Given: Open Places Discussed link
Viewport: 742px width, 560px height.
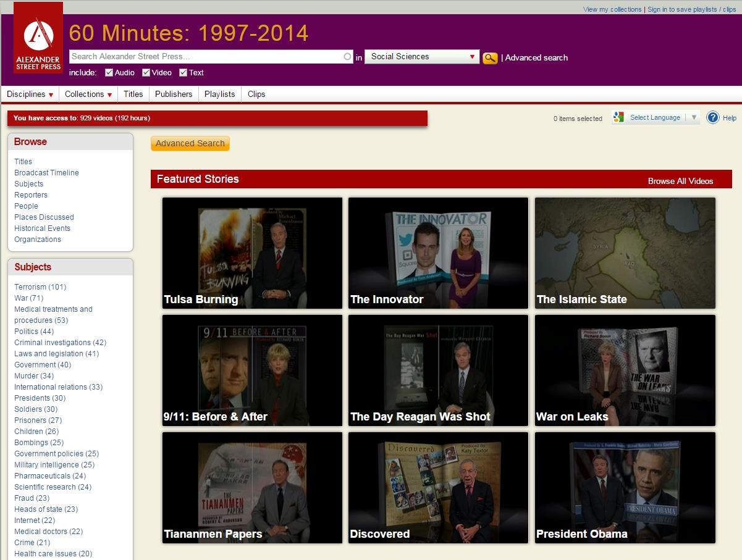Looking at the screenshot, I should pos(44,217).
